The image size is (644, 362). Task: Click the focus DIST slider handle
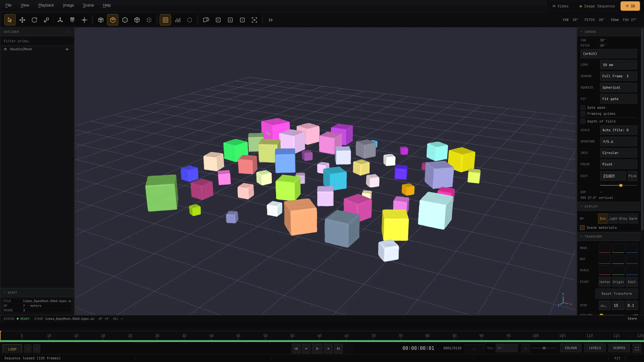(x=621, y=185)
